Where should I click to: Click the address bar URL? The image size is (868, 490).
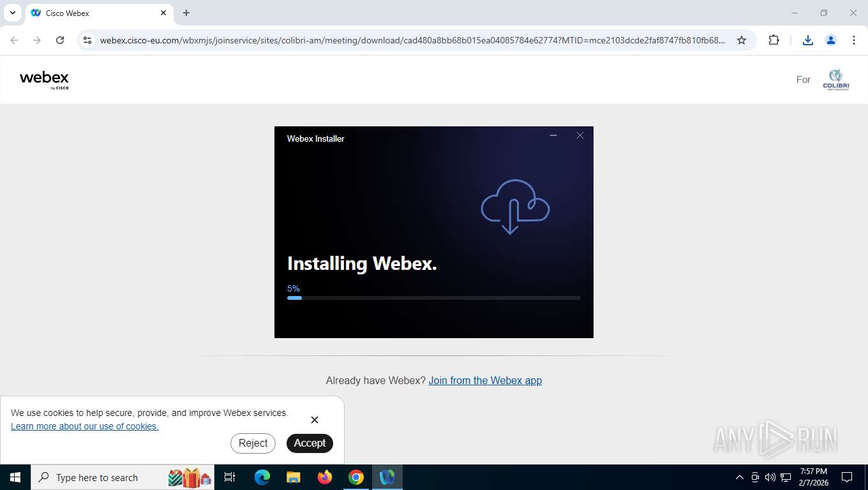click(x=412, y=40)
